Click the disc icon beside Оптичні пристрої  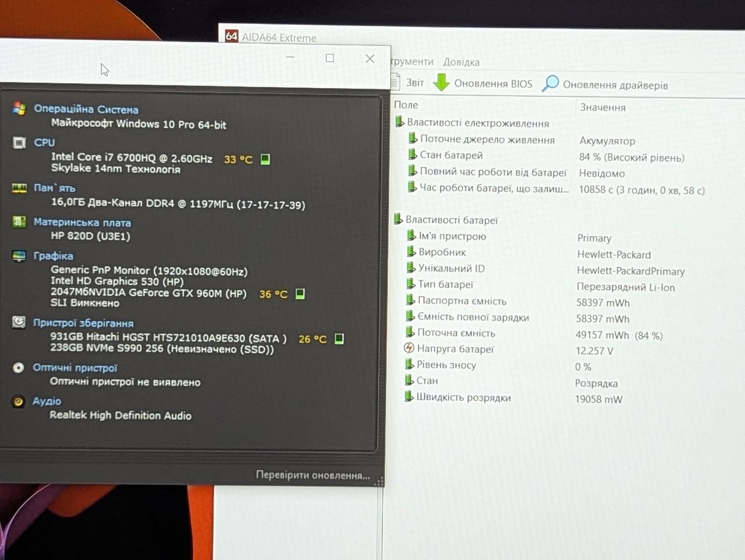click(x=19, y=368)
